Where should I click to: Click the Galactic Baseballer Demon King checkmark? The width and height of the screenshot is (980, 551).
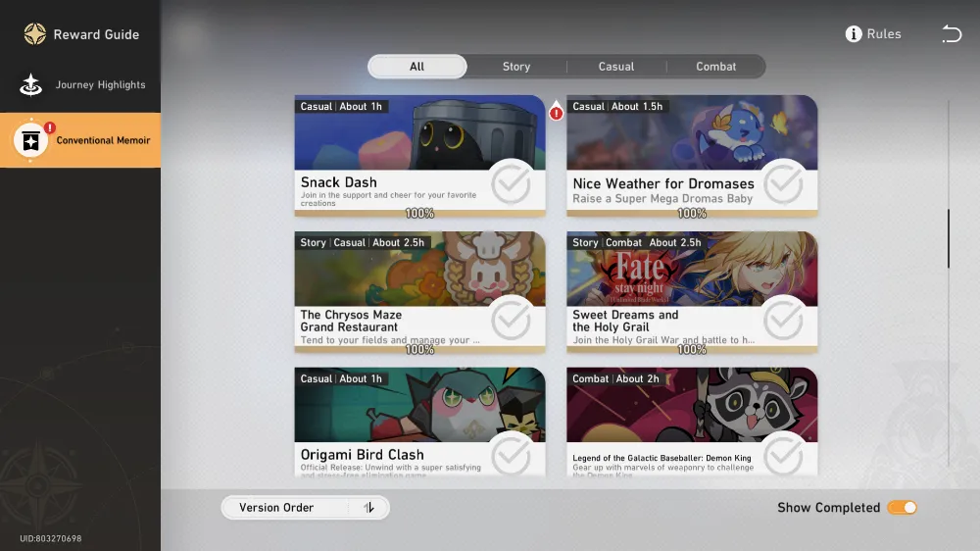(783, 455)
